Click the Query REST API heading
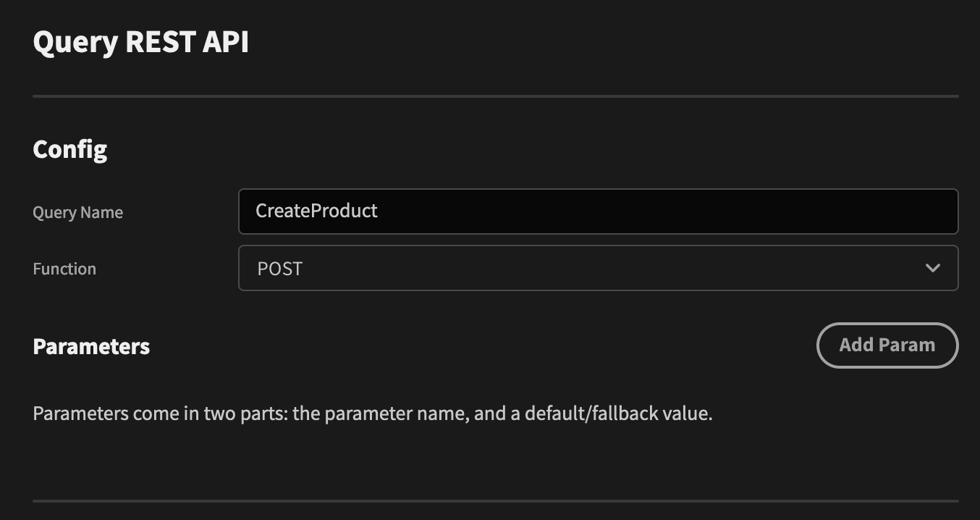This screenshot has height=520, width=980. click(x=140, y=41)
